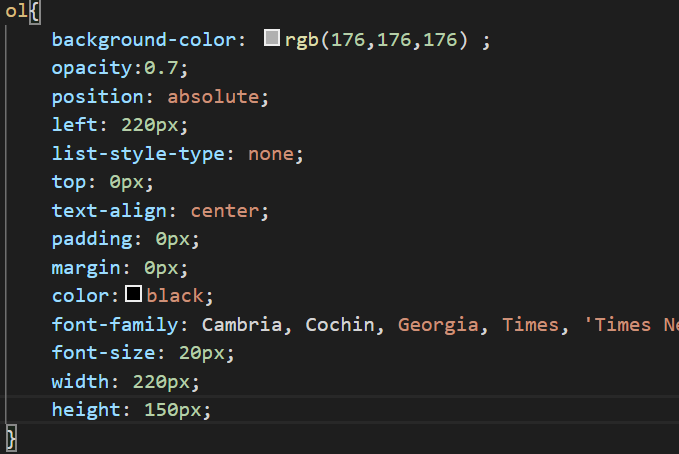The height and width of the screenshot is (454, 679).
Task: Click the Georgia font name
Action: click(x=439, y=324)
